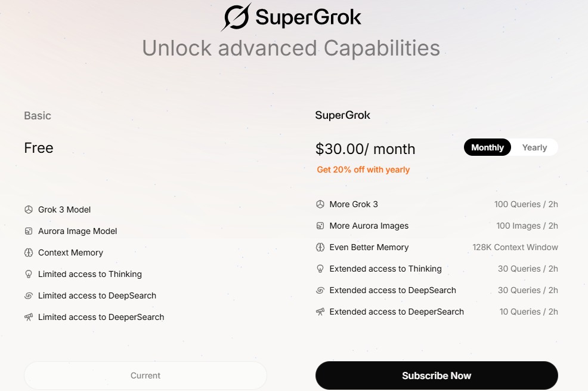588x391 pixels.
Task: Click the telescope icon beside Extended access to DeeperSearch
Action: [320, 312]
